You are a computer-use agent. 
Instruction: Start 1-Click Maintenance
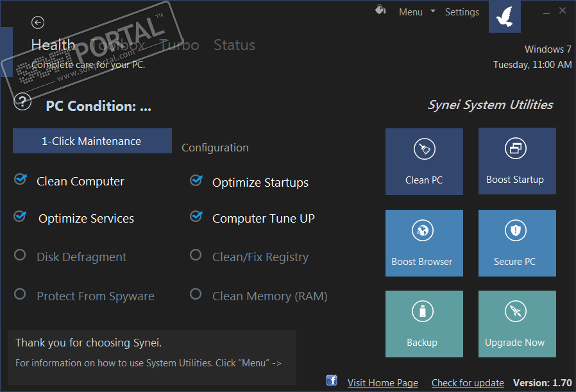coord(92,141)
